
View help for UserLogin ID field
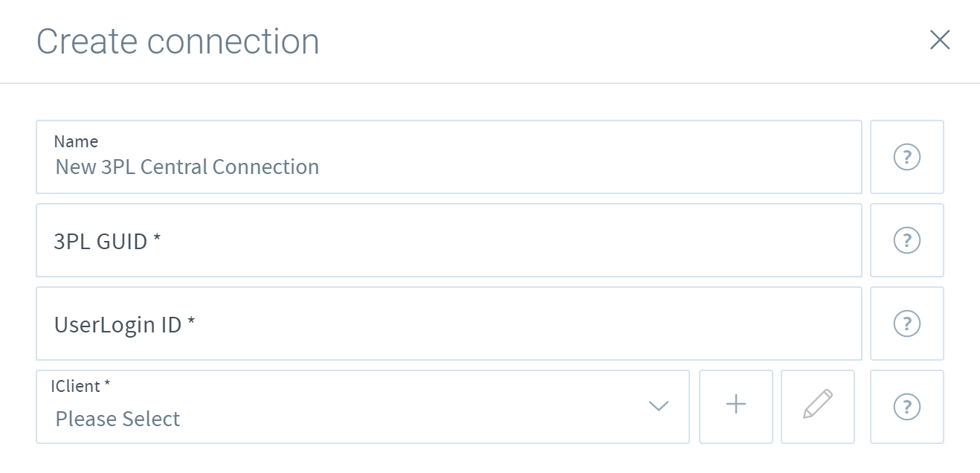[x=907, y=324]
